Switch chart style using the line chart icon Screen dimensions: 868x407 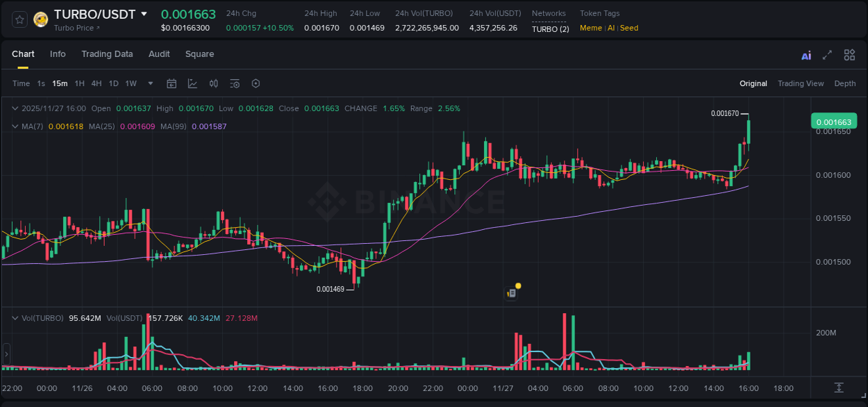pos(192,83)
